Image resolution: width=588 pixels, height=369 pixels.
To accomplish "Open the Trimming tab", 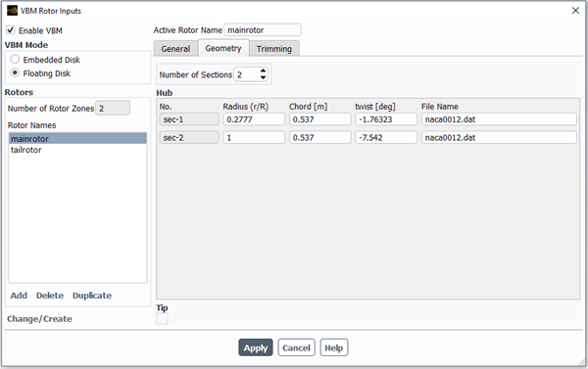I will click(x=274, y=49).
